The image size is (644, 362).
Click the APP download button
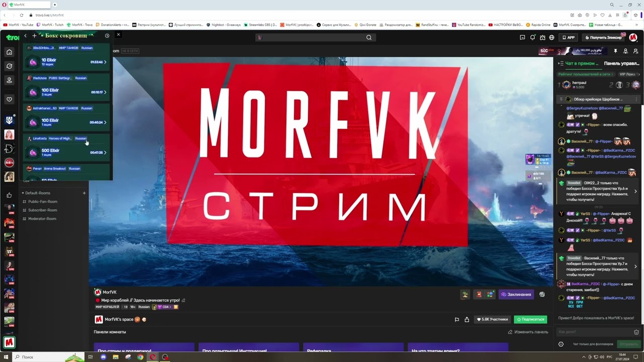coord(569,37)
